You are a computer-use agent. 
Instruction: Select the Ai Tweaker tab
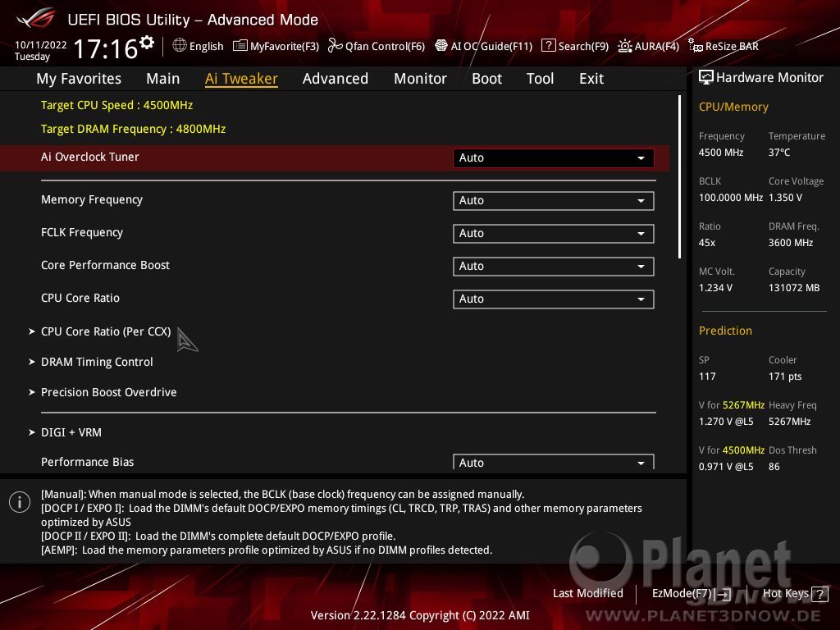tap(241, 79)
